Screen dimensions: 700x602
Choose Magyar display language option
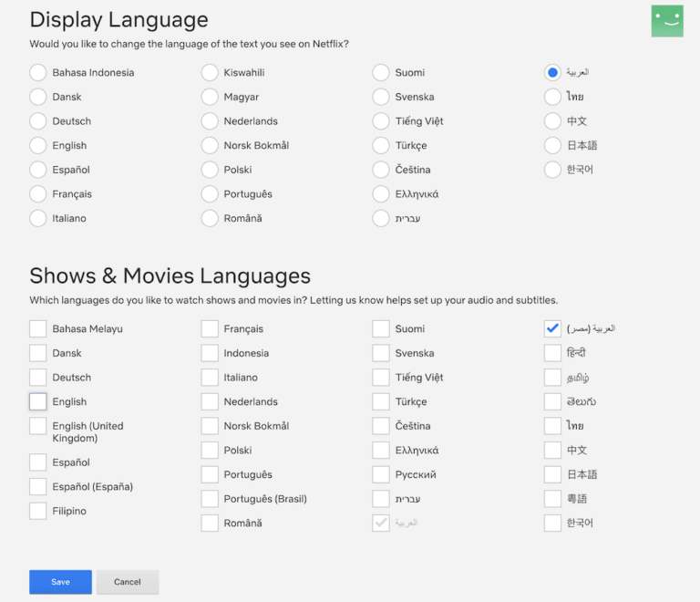(x=210, y=97)
